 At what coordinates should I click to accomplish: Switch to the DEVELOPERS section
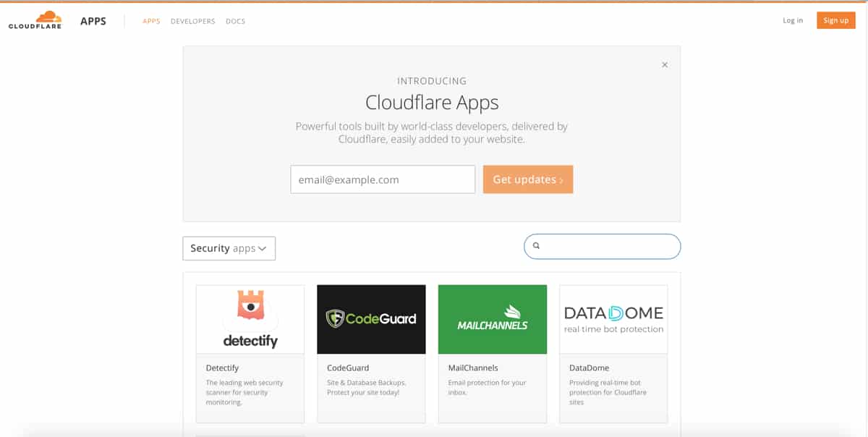coord(192,21)
